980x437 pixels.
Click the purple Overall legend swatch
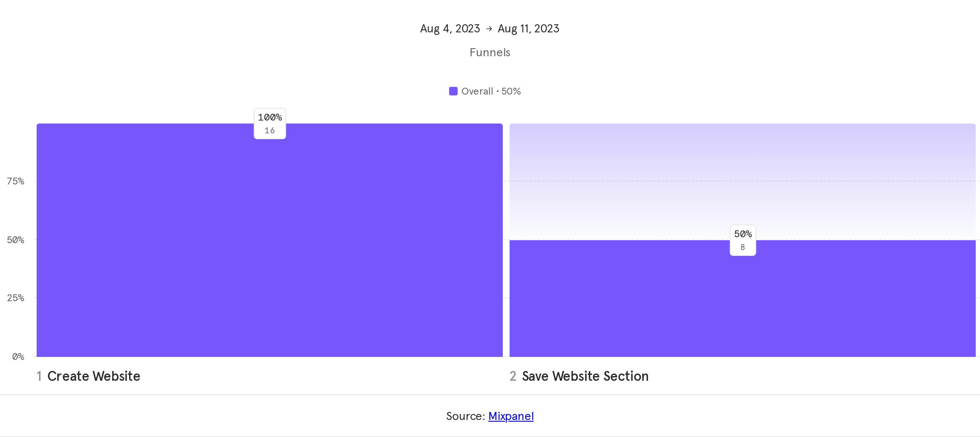pyautogui.click(x=453, y=91)
